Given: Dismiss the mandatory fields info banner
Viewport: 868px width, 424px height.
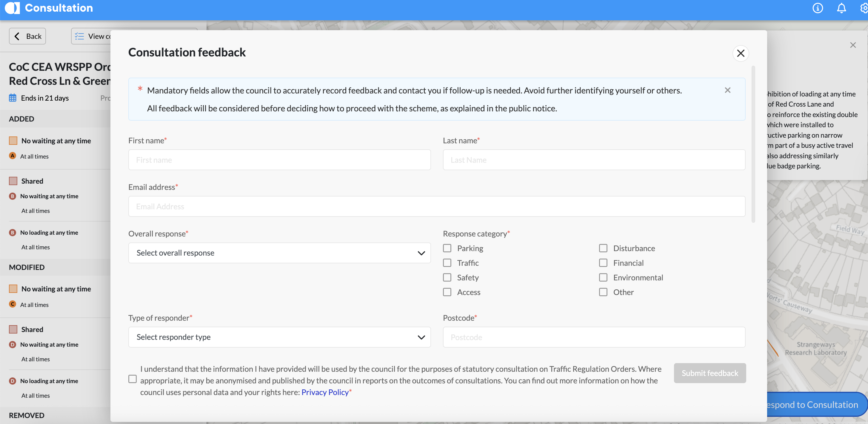Looking at the screenshot, I should pos(727,90).
